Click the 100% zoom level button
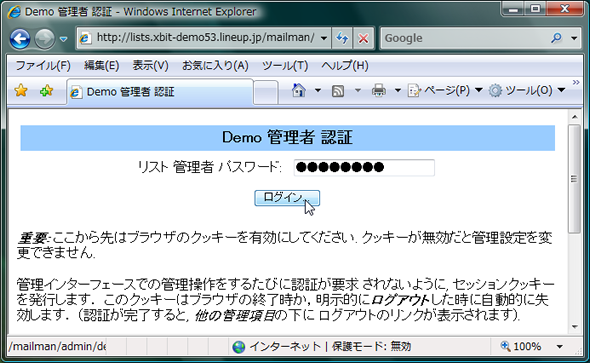This screenshot has height=363, width=590. click(x=521, y=346)
